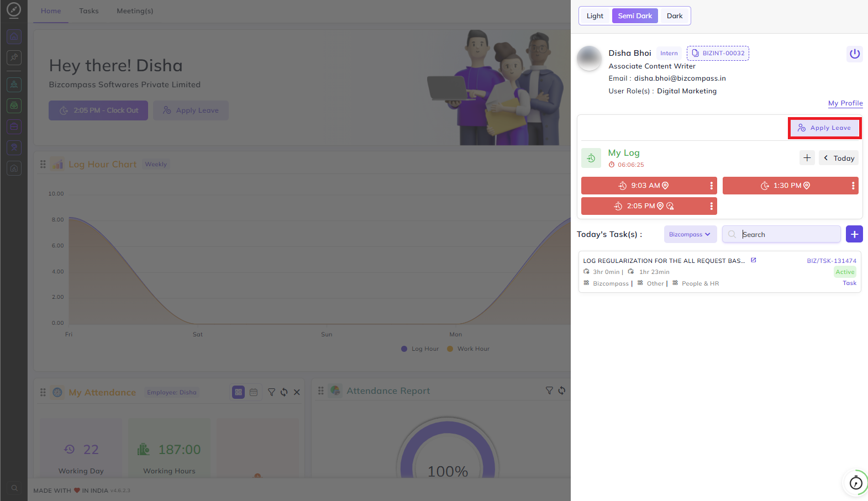This screenshot has width=868, height=501.
Task: Open options menu for 9:03 AM log
Action: pos(711,186)
